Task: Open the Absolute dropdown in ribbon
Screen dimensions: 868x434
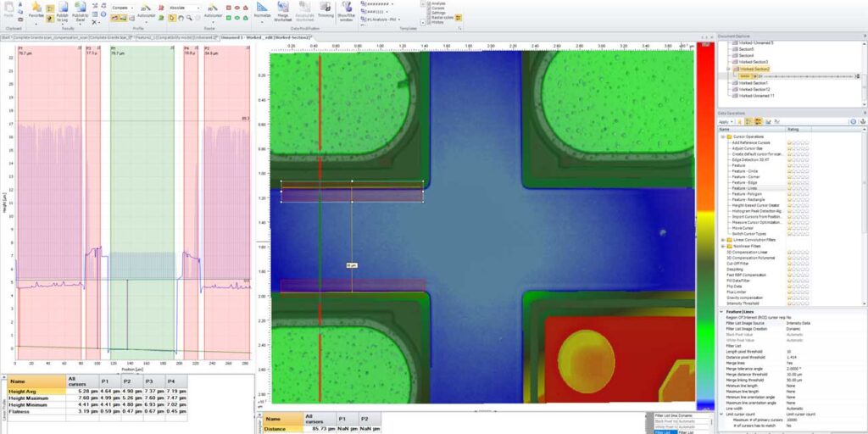Action: (x=185, y=7)
